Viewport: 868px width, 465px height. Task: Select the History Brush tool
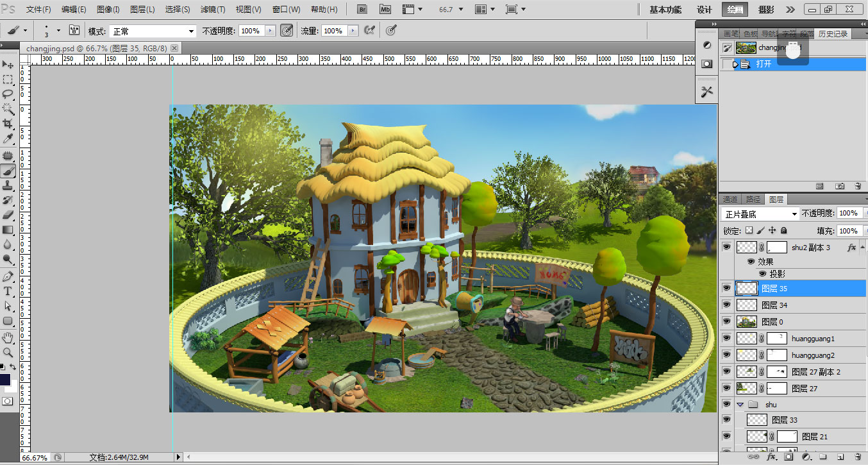pos(8,200)
